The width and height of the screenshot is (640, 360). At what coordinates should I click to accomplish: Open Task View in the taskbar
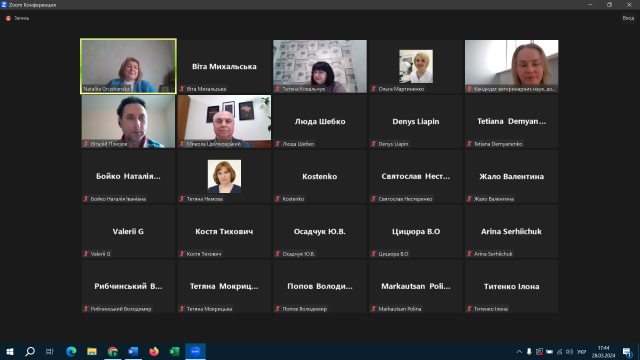50,351
